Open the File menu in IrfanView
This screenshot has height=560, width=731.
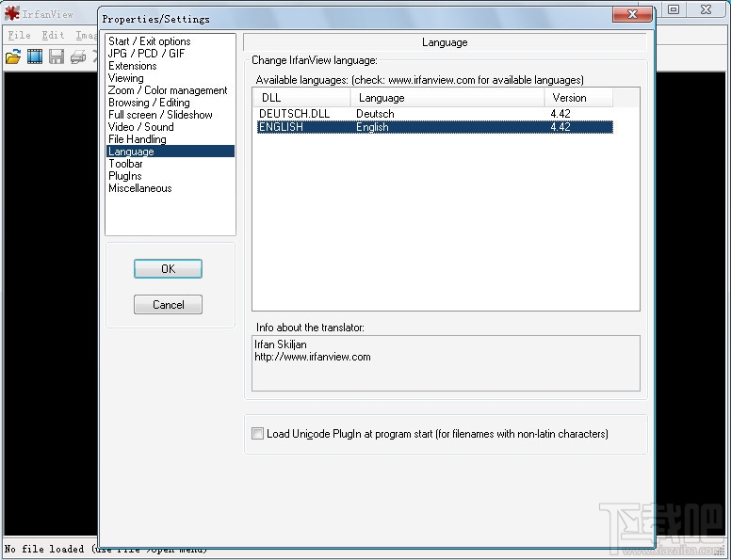point(19,36)
